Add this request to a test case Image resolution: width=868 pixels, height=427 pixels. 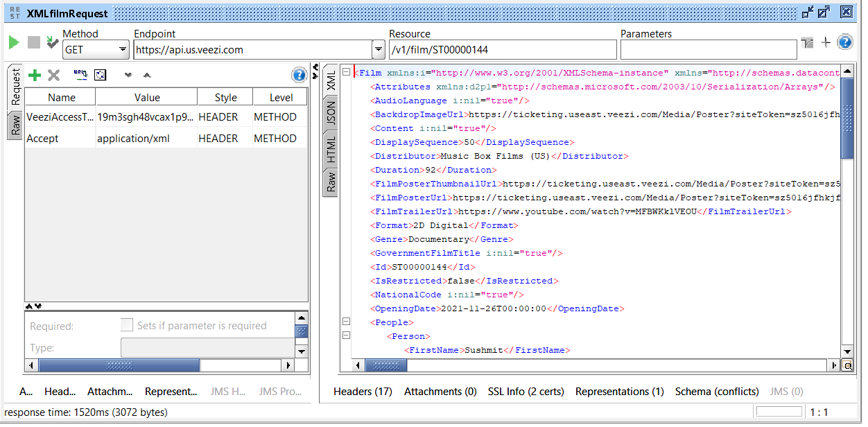51,42
